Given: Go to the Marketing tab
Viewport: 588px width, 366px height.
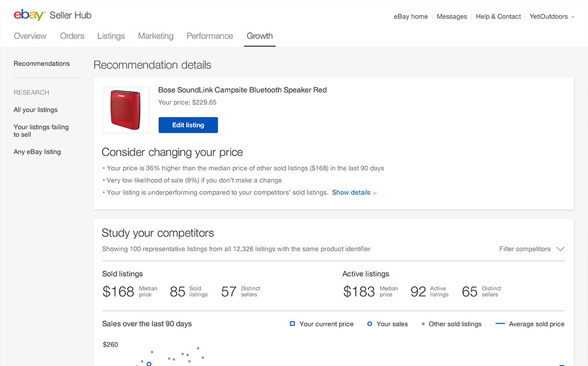Looking at the screenshot, I should (x=155, y=36).
